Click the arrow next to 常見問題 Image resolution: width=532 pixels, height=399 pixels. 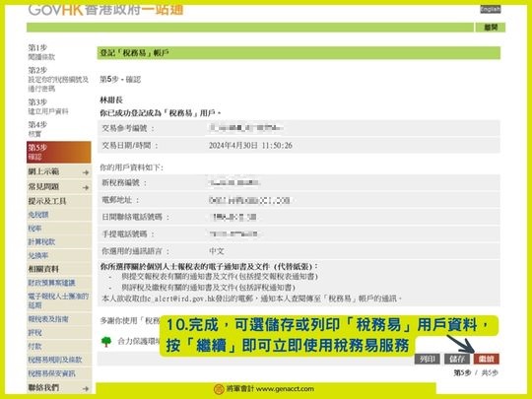point(86,187)
